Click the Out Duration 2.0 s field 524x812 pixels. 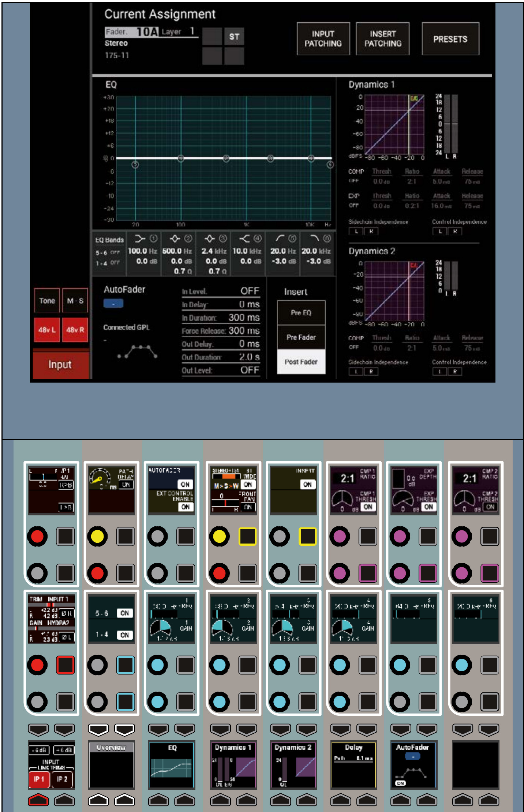(221, 357)
